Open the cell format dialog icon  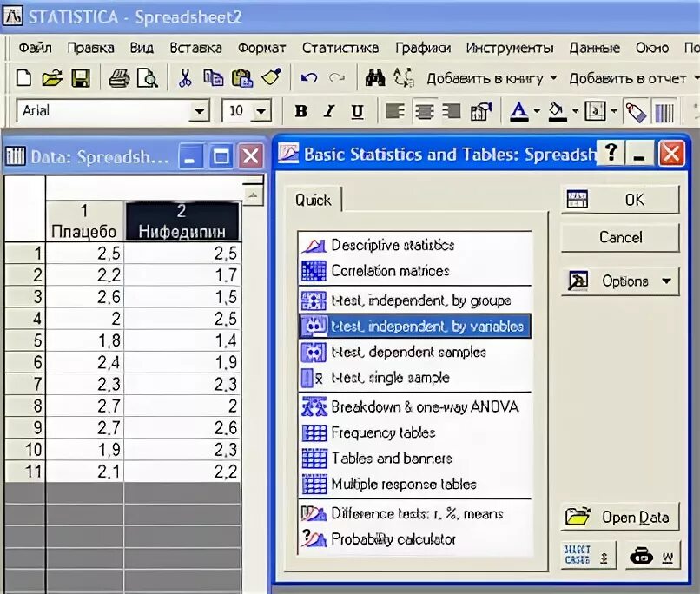click(x=481, y=111)
